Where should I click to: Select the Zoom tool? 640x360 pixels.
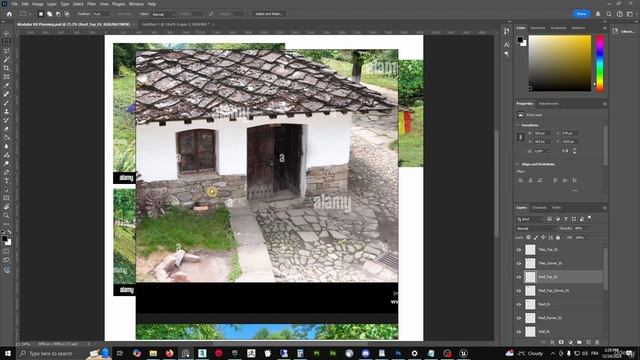[x=6, y=215]
